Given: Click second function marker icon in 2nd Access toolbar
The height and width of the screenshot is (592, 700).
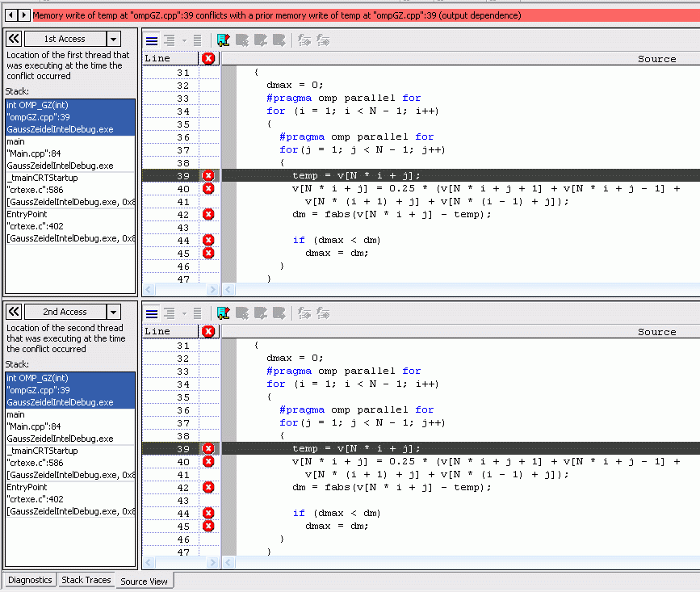Looking at the screenshot, I should [x=323, y=313].
